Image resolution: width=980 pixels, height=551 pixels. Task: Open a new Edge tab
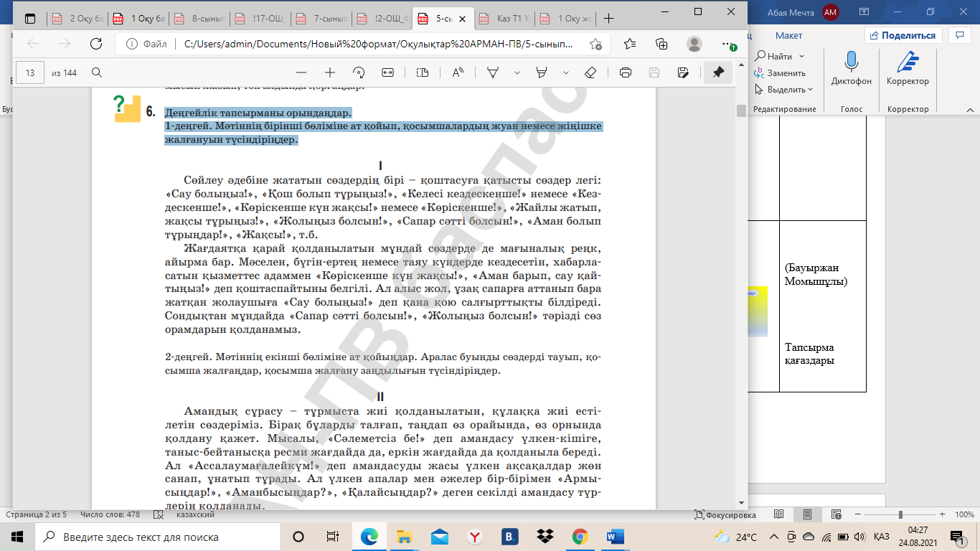609,19
